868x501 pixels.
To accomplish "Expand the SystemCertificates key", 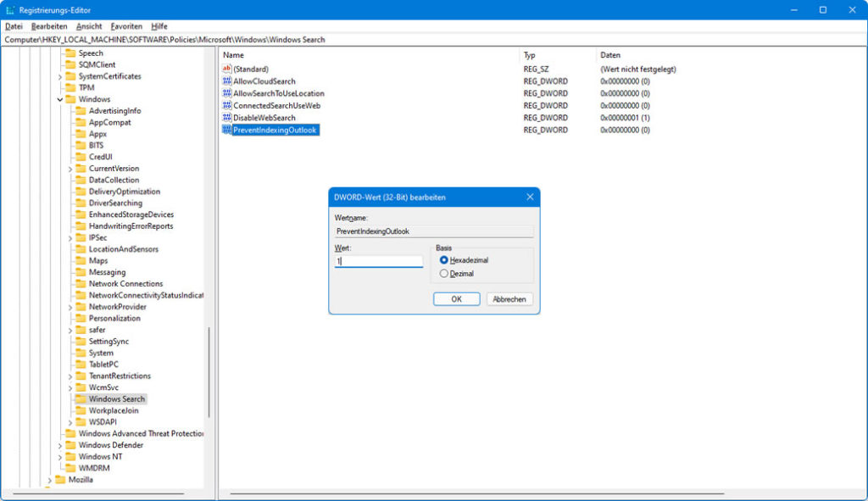I will coord(60,76).
